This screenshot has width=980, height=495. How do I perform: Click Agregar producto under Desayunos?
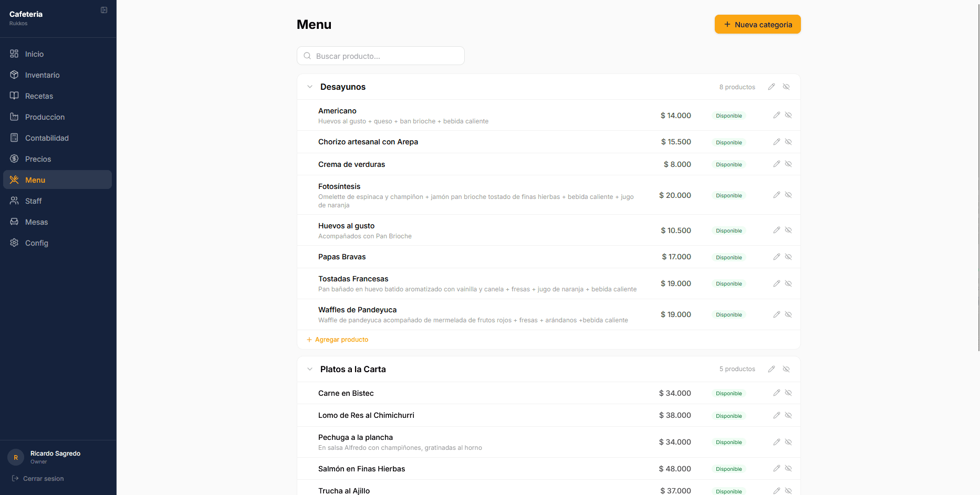point(337,340)
